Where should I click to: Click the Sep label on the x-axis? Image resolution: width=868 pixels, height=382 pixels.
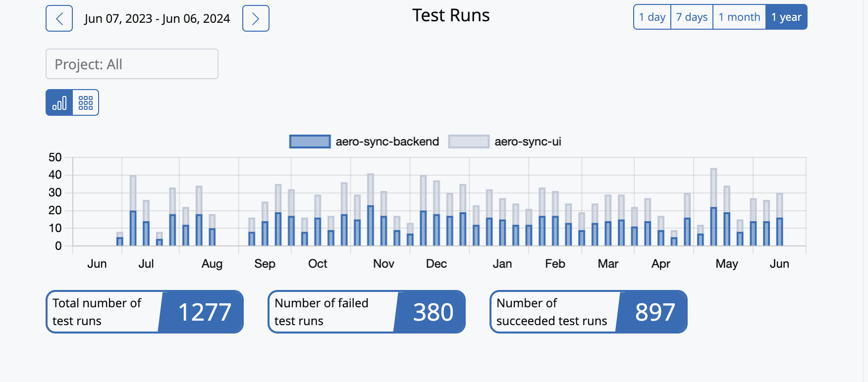(x=265, y=264)
